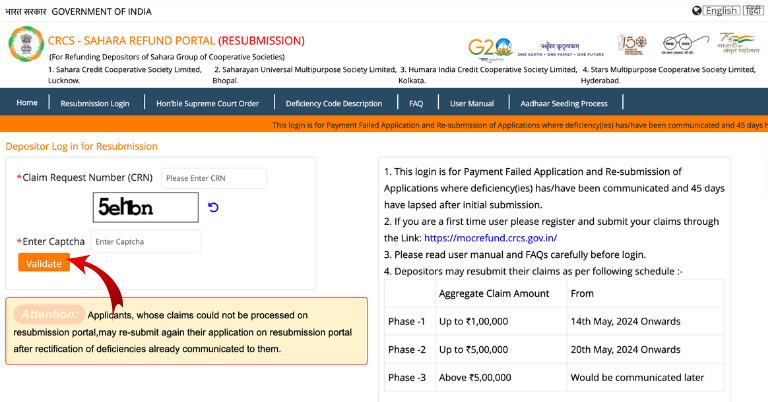The image size is (768, 402).
Task: Click the 150 years anniversary logo
Action: coord(632,45)
